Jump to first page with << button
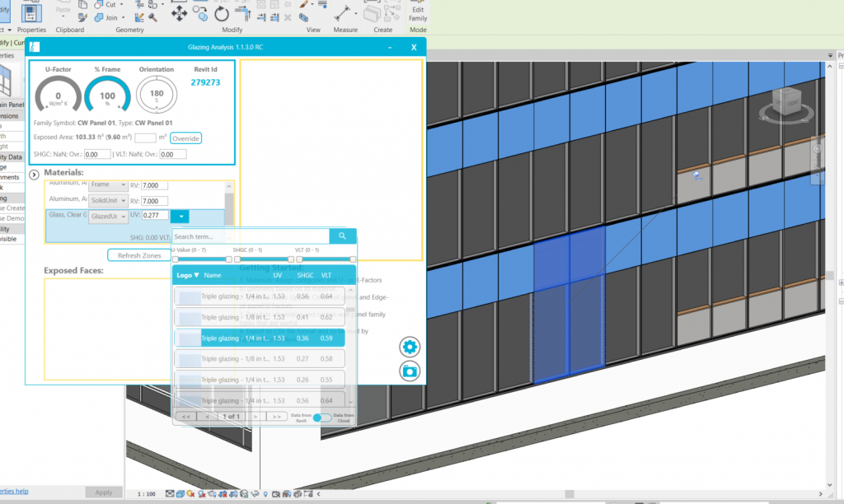The image size is (844, 504). coord(185,417)
